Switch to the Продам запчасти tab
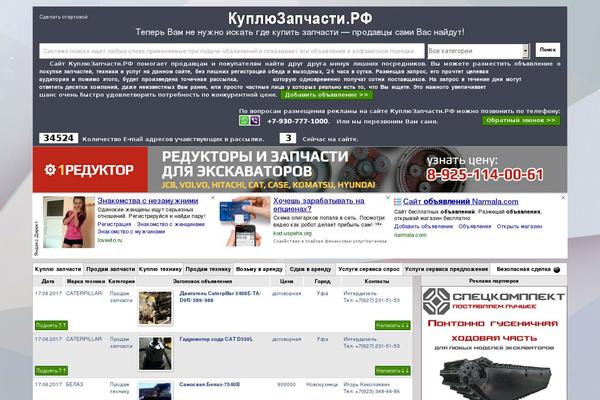Viewport: 600px width, 400px height. coord(111,269)
